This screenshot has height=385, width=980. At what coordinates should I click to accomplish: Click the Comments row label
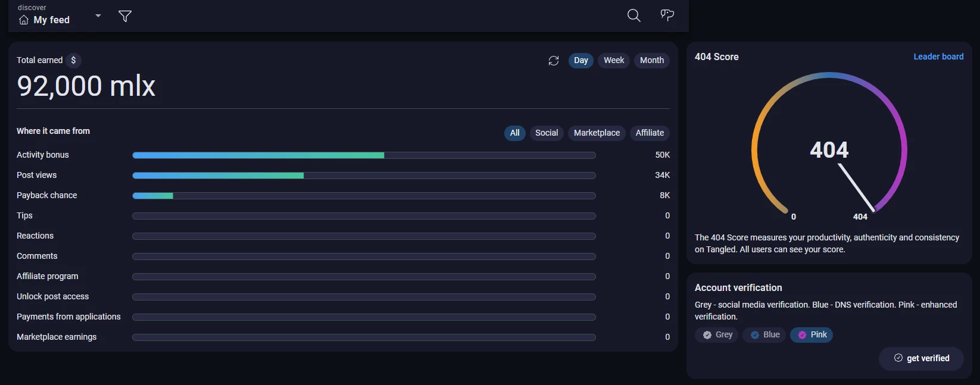coord(37,256)
